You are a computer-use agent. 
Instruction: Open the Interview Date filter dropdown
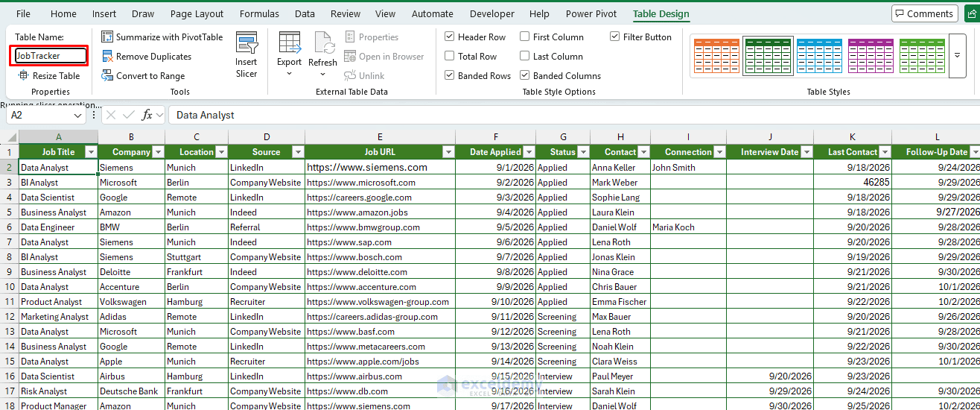[806, 152]
